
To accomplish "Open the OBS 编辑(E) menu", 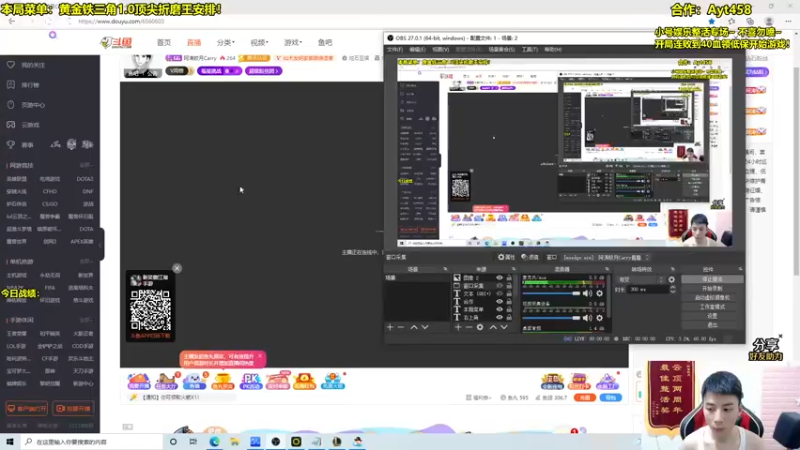I will (x=417, y=49).
